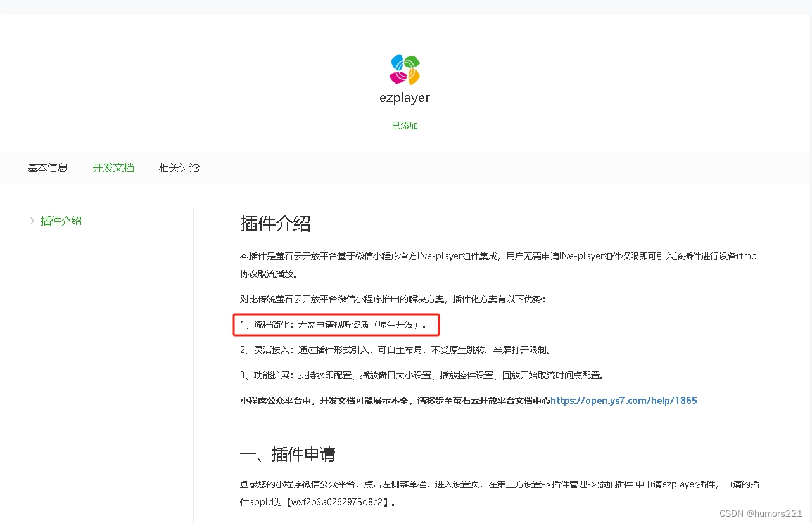Click the ezplayer plugin name text

tap(405, 98)
